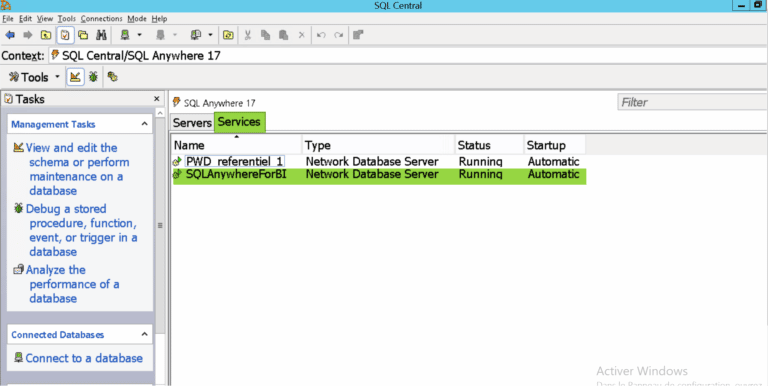This screenshot has height=386, width=768.
Task: Open the Tools menu in menu bar
Action: [x=67, y=19]
